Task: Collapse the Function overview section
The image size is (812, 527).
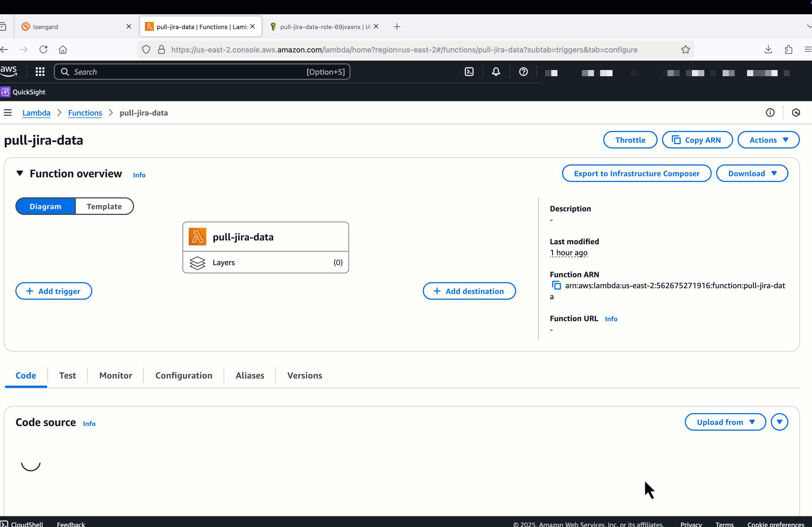Action: tap(20, 174)
